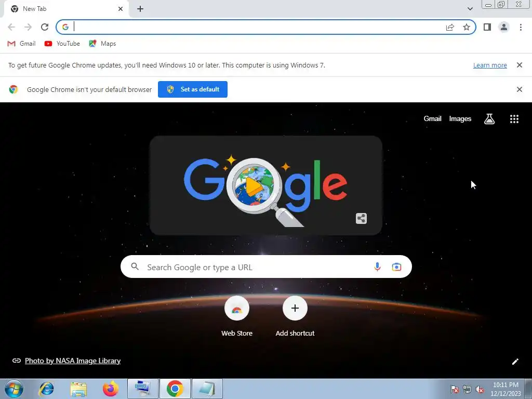
Task: Click the muted volume tray icon
Action: click(480, 390)
